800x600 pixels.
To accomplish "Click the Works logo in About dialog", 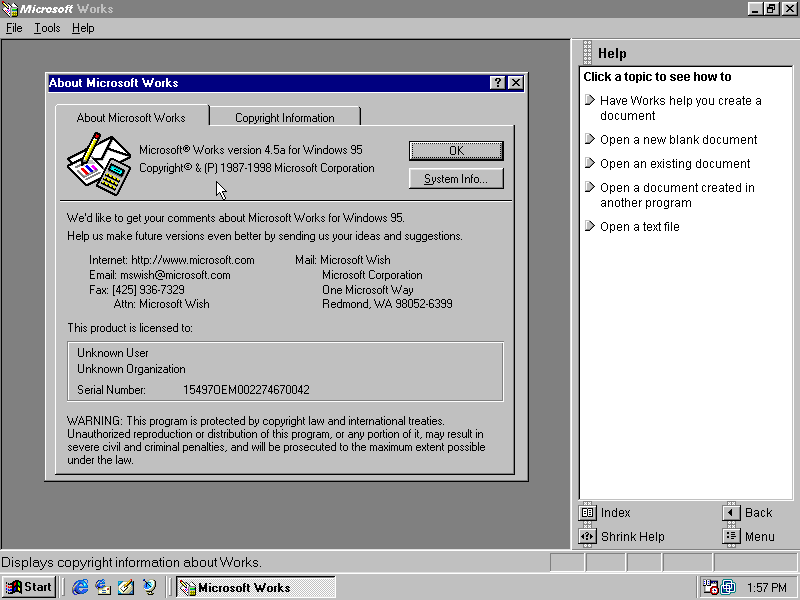I will point(99,160).
